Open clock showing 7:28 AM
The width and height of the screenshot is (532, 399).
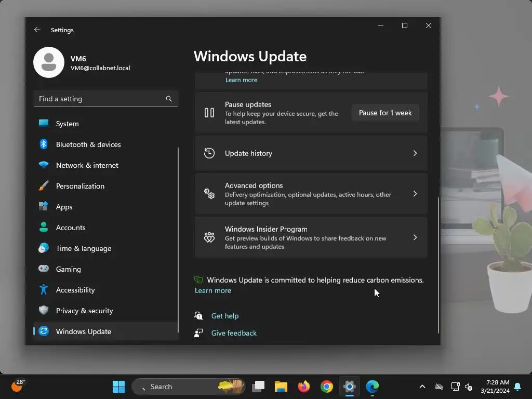(495, 387)
